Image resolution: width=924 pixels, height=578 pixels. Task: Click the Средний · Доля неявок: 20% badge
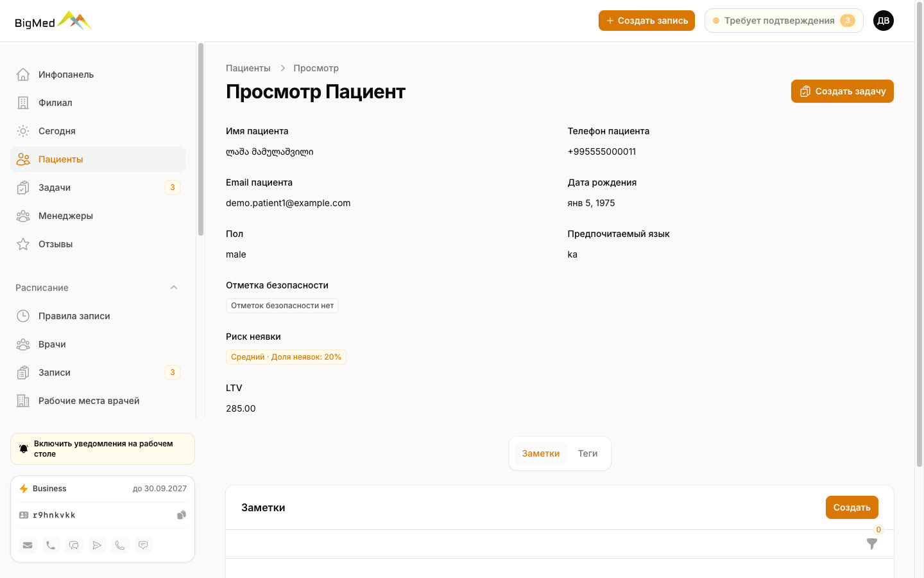(x=286, y=357)
